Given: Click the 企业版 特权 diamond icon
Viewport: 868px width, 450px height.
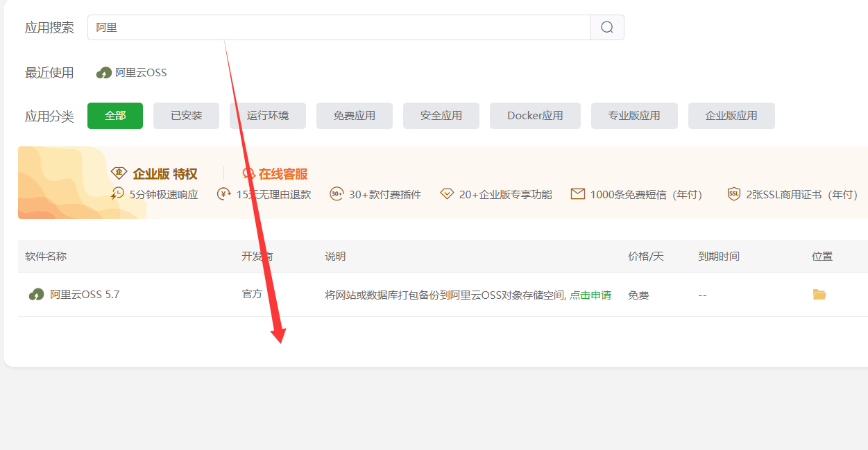Looking at the screenshot, I should click(119, 173).
